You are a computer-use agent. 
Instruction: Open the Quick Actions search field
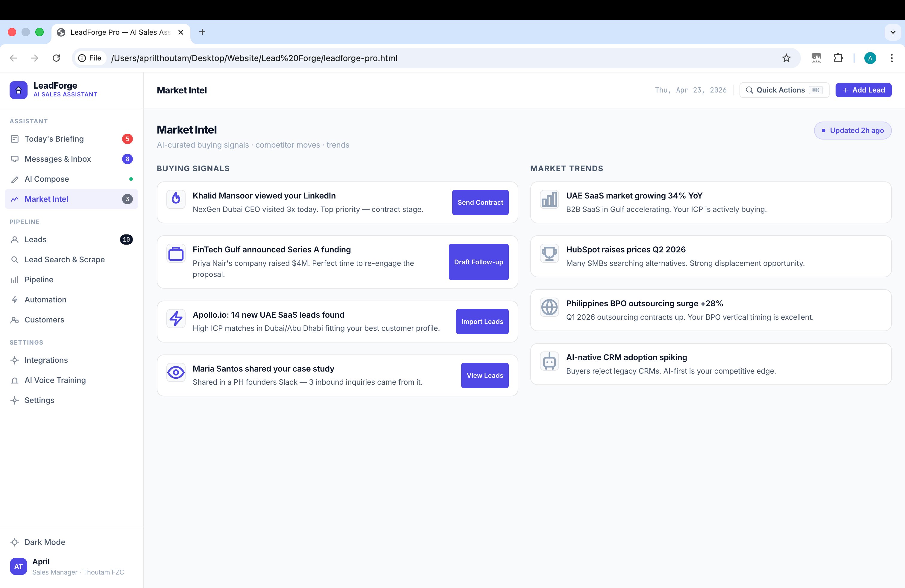tap(784, 90)
